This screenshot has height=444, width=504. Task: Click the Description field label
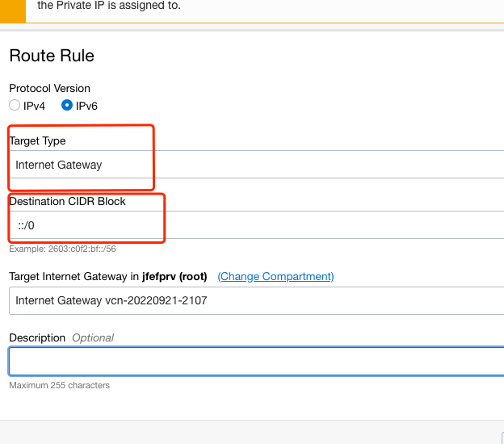[37, 337]
